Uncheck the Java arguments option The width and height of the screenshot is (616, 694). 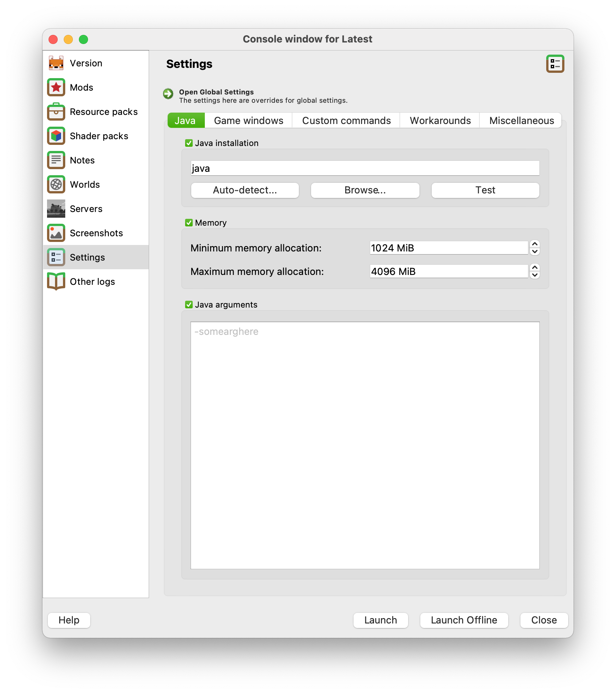189,305
